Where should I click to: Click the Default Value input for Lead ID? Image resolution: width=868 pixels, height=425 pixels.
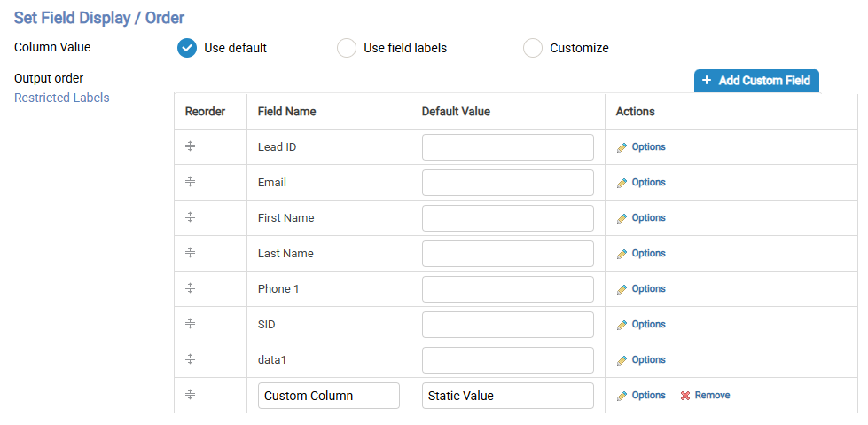(x=508, y=147)
